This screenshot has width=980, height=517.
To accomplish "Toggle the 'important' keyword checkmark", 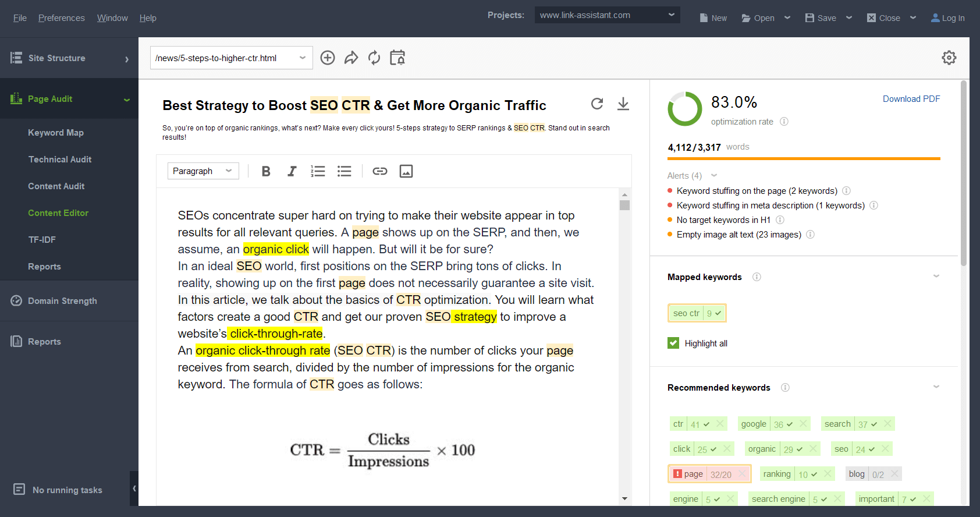I will point(913,500).
